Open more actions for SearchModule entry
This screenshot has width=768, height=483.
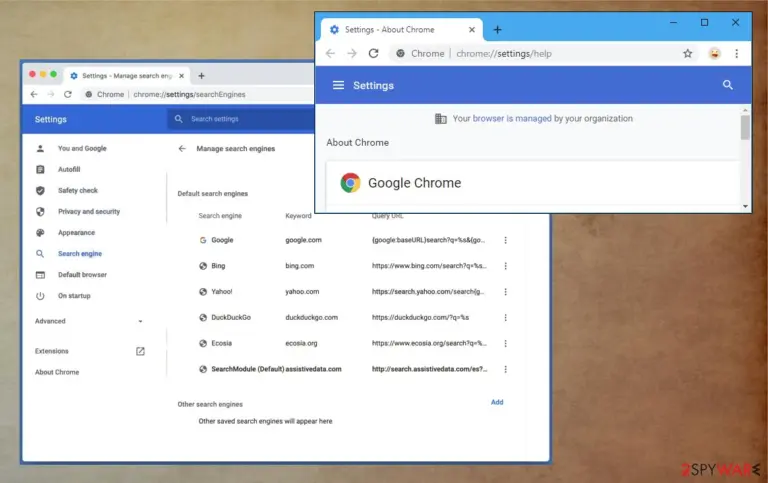pos(505,369)
